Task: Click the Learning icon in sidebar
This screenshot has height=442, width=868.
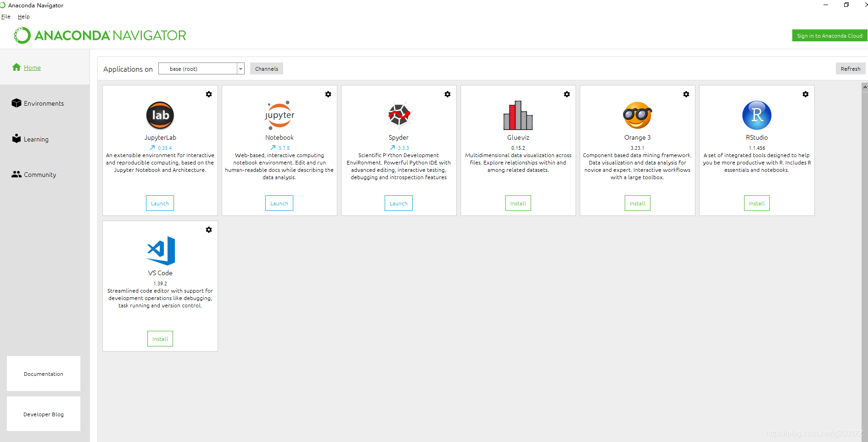Action: click(17, 138)
